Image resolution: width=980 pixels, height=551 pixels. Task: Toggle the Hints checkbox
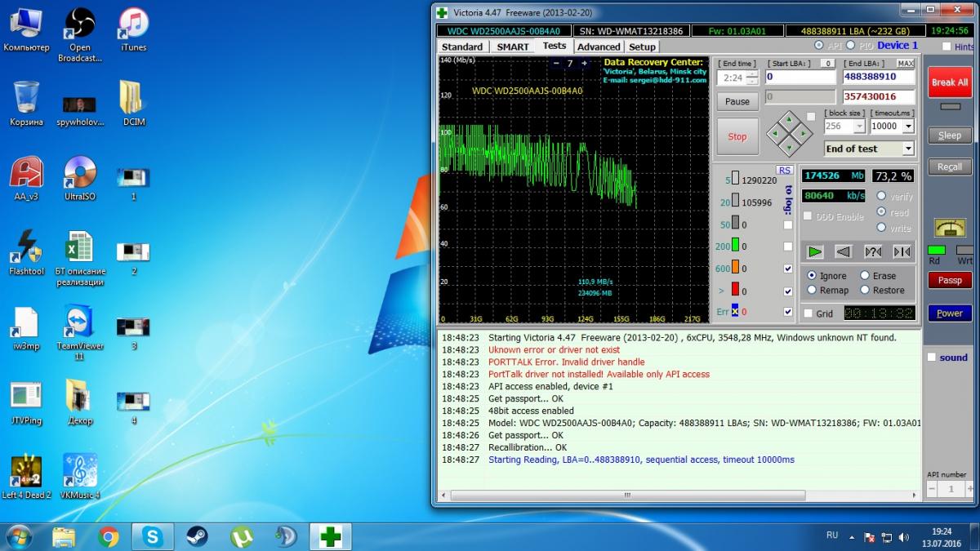click(x=947, y=47)
